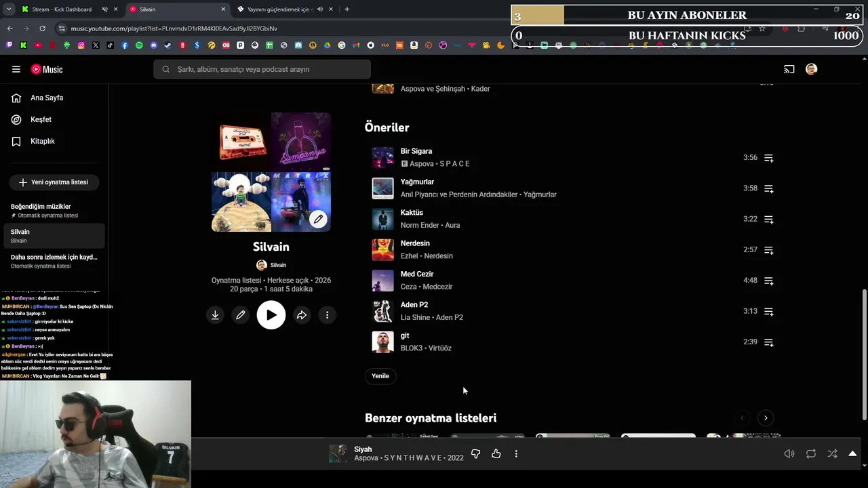Mute the Kick Dashboard tab audio

click(104, 9)
